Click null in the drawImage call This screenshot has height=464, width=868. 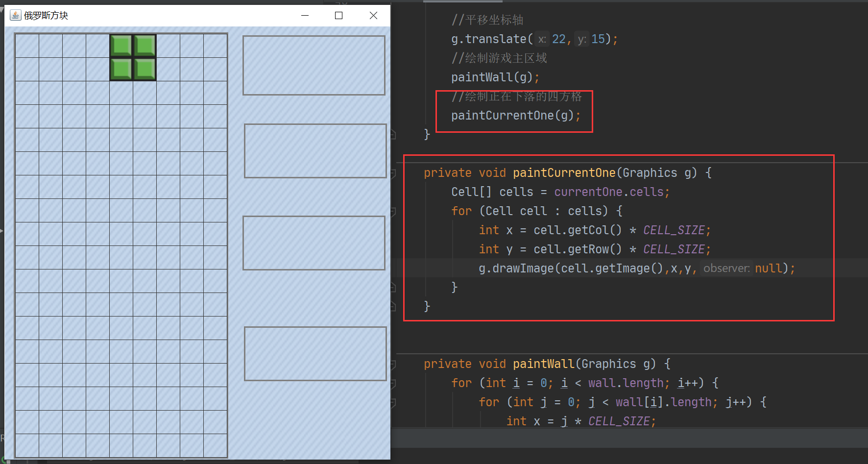(x=769, y=269)
